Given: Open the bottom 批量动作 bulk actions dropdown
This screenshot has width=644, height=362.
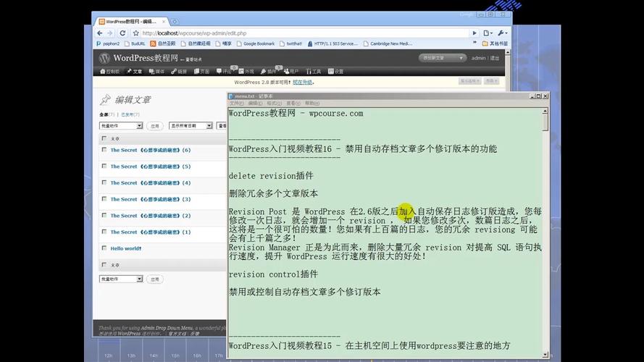Looking at the screenshot, I should pos(121,279).
